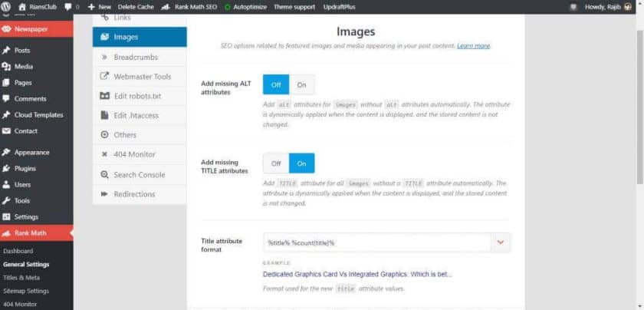Click the Rank Math SEO chart icon
Screen dimensions: 644x310
[166, 7]
